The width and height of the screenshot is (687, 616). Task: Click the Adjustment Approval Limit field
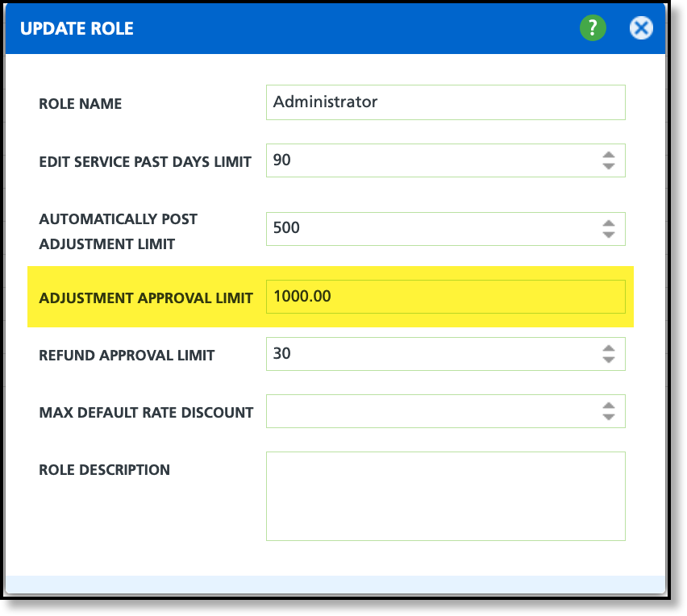[446, 297]
